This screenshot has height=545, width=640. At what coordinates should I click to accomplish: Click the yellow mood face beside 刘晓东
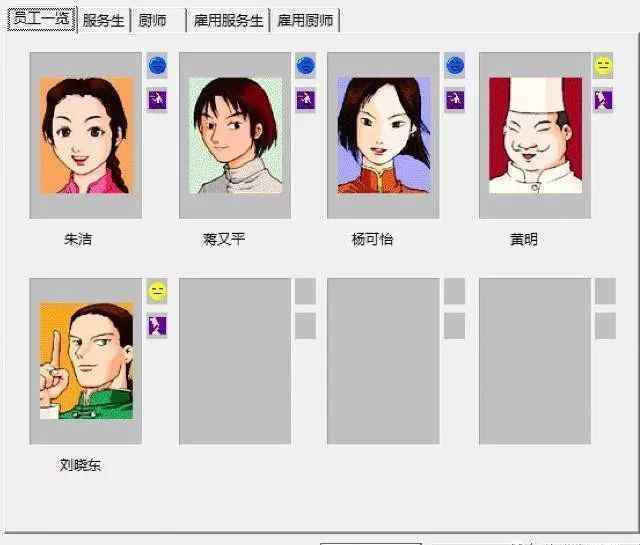click(157, 291)
